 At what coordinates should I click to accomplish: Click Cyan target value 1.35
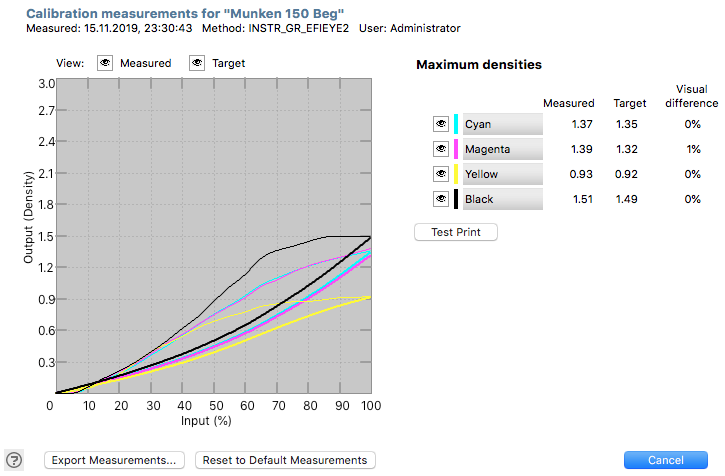coord(627,124)
